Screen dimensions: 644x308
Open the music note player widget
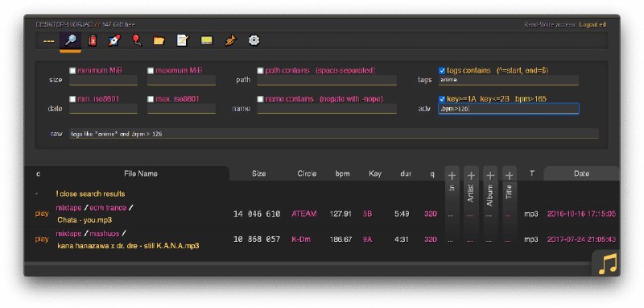(608, 264)
